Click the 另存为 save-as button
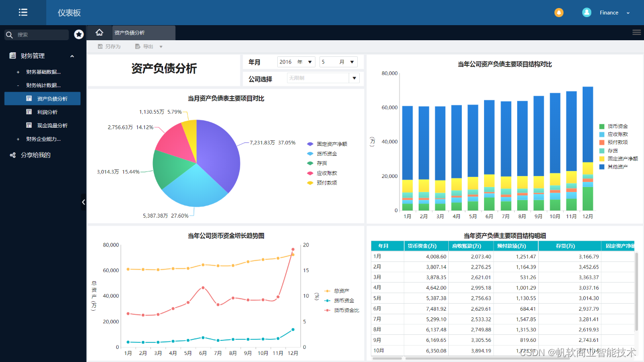Viewport: 644px width, 362px height. pos(109,46)
